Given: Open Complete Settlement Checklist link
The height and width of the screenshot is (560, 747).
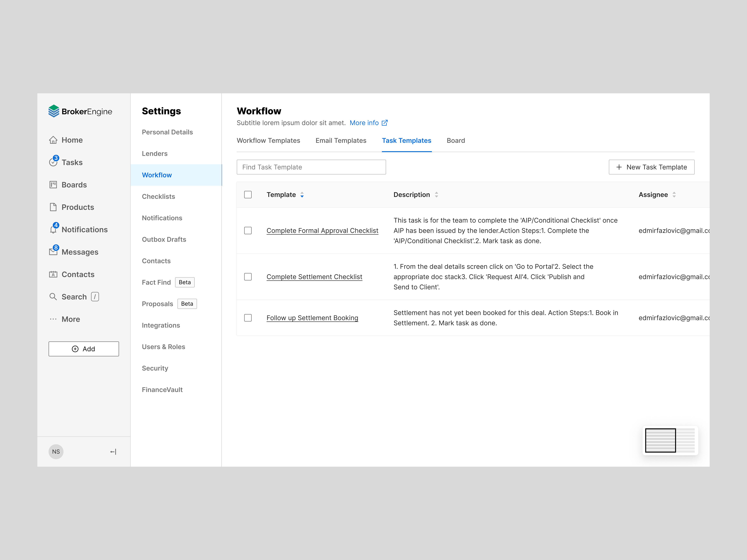Looking at the screenshot, I should tap(314, 277).
